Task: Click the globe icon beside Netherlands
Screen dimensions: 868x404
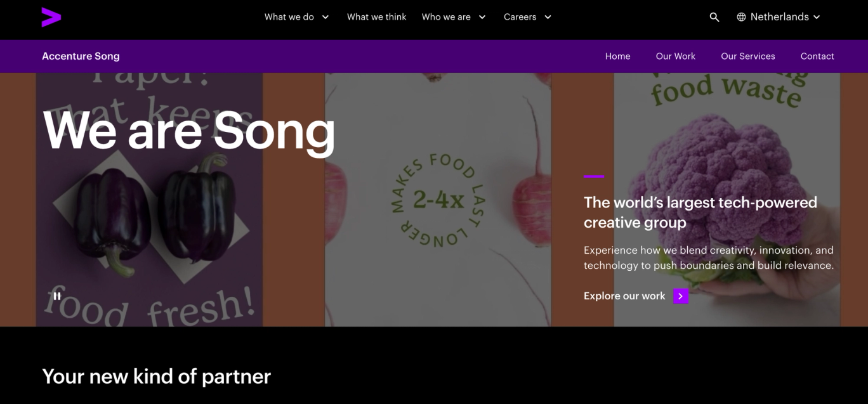Action: pos(741,17)
